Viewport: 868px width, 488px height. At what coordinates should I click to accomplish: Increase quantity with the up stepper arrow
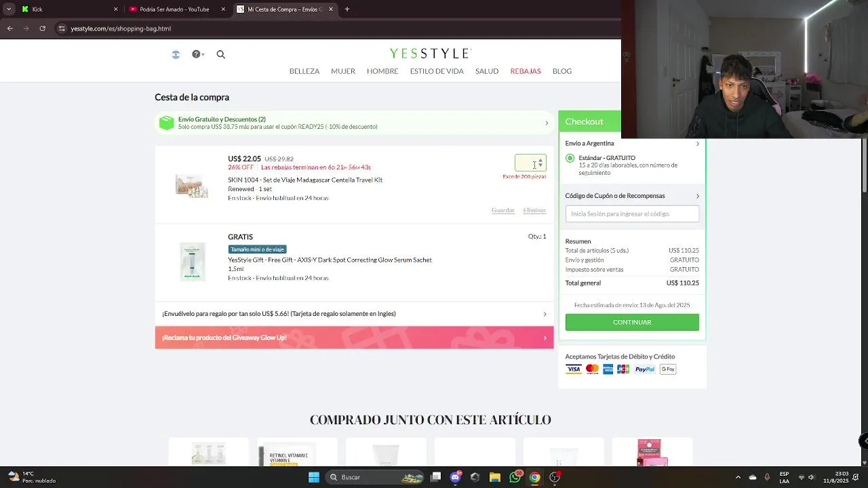click(540, 160)
